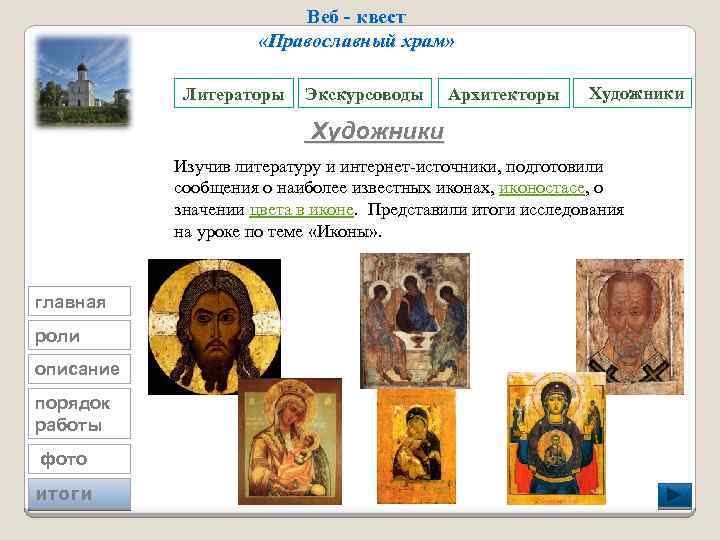Follow the цвета в иконе hyperlink

(301, 210)
